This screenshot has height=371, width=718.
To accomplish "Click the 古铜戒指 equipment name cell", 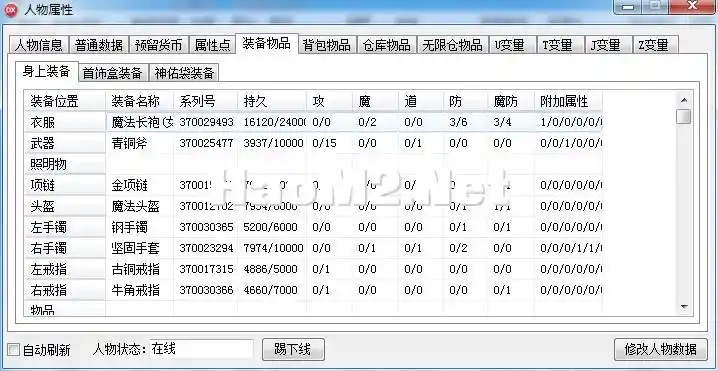I will [140, 269].
